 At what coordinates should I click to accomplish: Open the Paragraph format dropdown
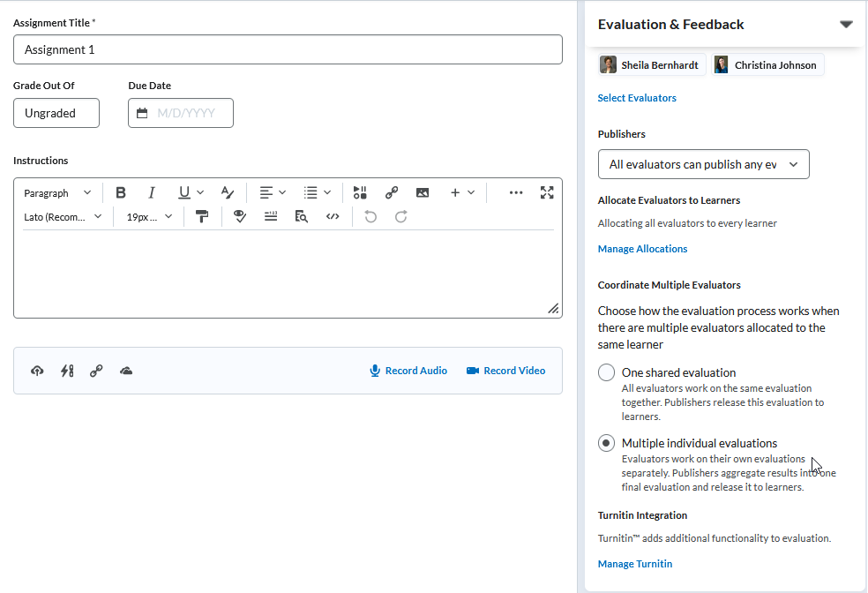(57, 192)
